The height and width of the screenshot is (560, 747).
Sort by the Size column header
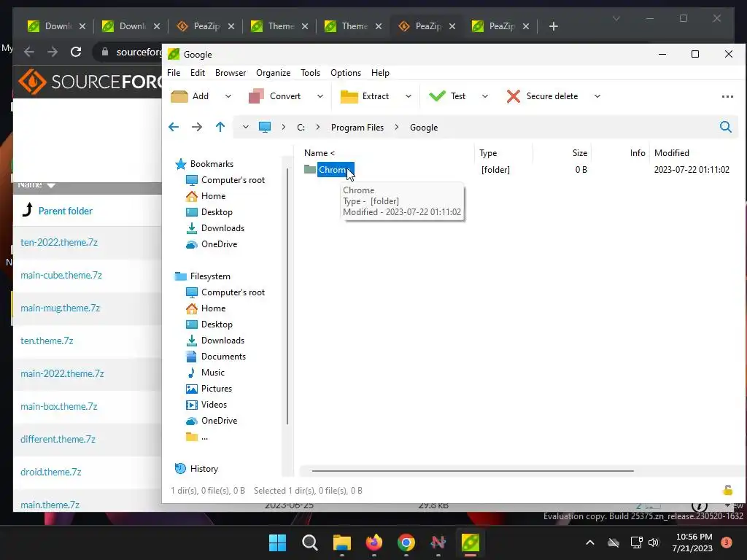579,153
